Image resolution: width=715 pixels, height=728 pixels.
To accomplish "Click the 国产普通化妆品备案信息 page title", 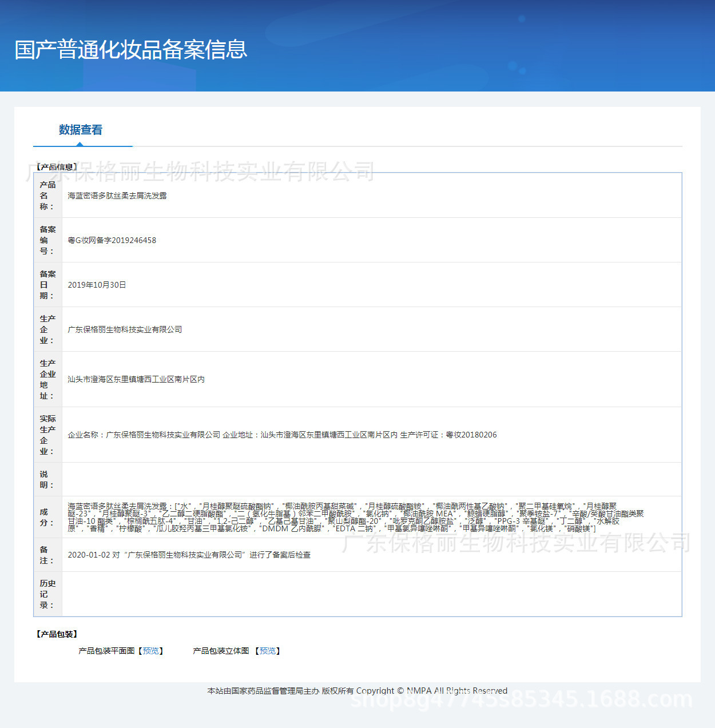I will [x=131, y=50].
